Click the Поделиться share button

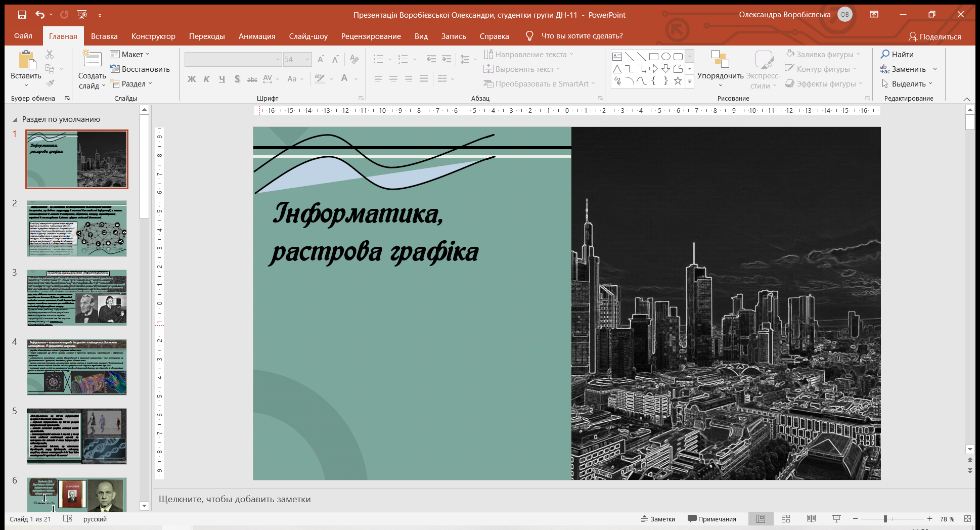934,36
